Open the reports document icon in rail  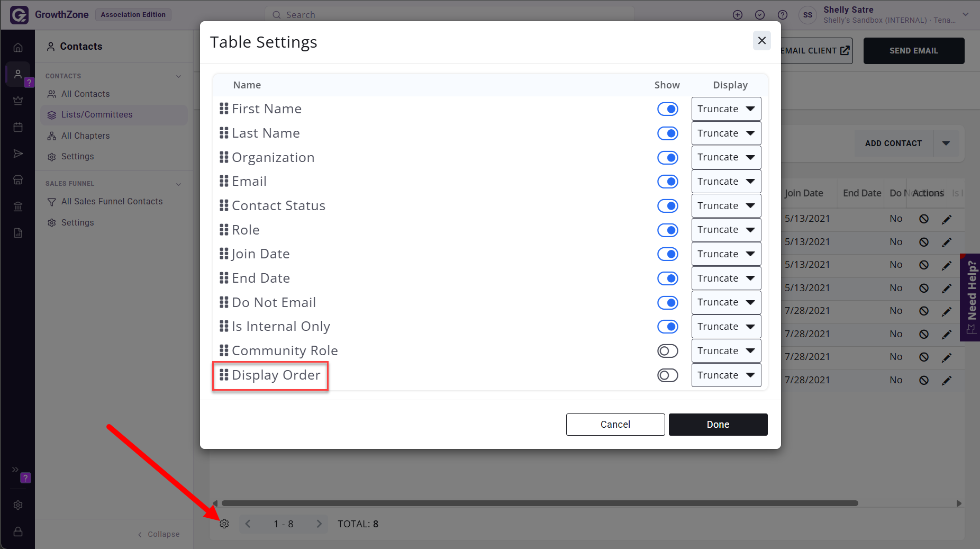(x=18, y=233)
